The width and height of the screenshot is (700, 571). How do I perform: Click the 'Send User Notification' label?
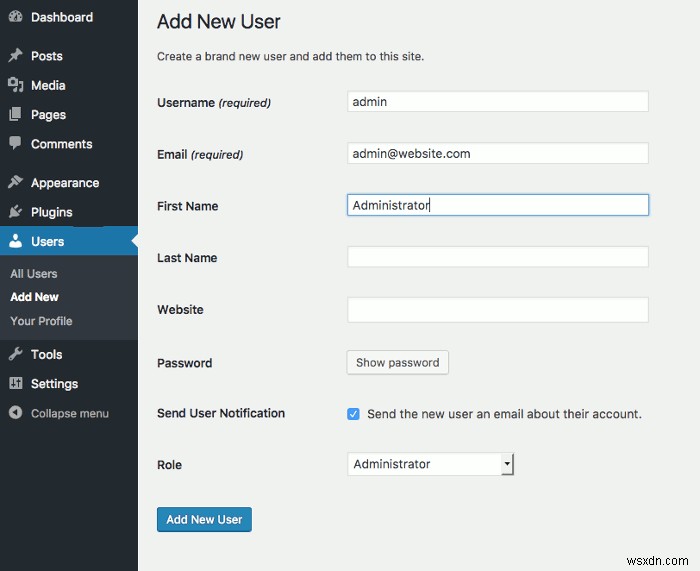tap(221, 413)
